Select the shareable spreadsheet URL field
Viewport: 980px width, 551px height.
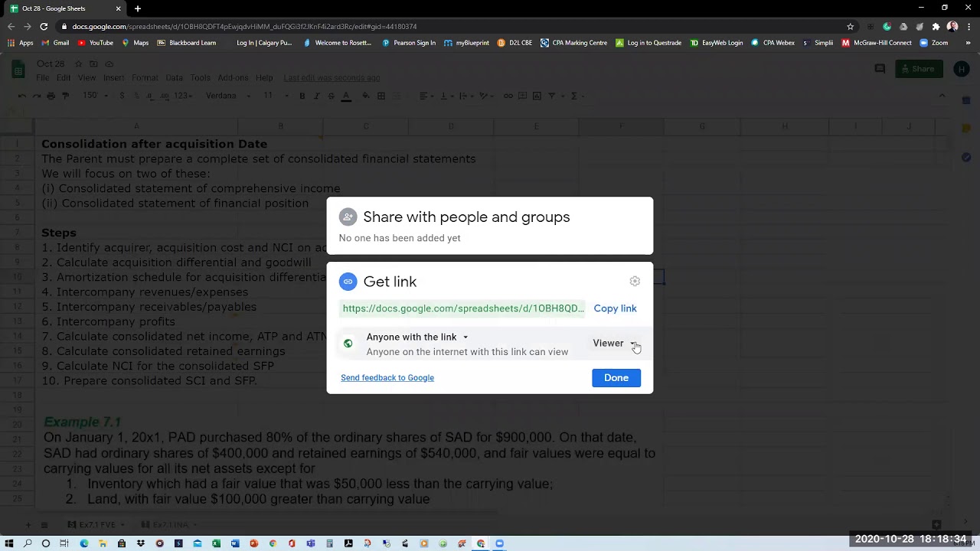click(x=463, y=308)
